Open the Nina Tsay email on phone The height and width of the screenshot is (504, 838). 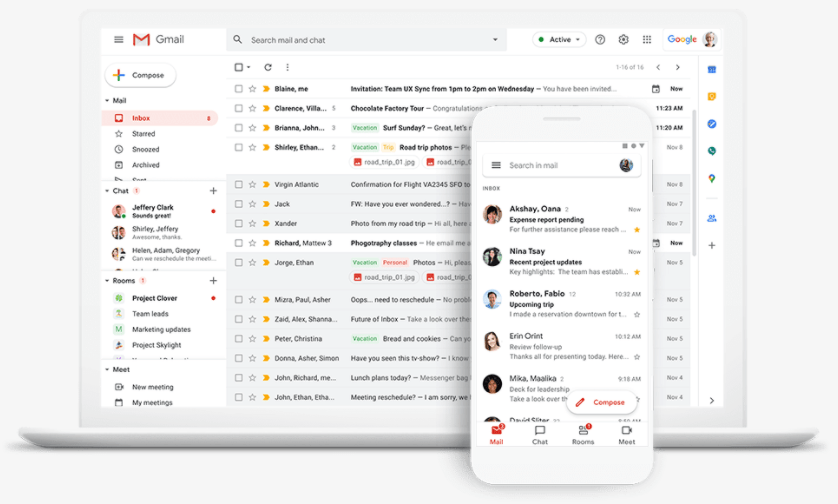561,261
